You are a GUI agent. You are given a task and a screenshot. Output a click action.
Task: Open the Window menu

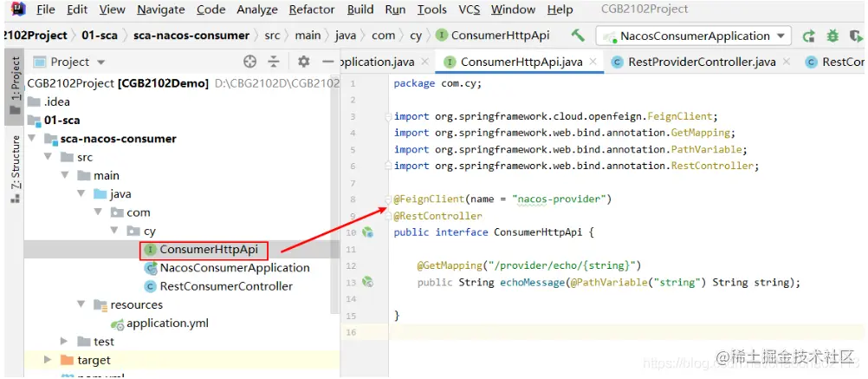click(x=514, y=10)
